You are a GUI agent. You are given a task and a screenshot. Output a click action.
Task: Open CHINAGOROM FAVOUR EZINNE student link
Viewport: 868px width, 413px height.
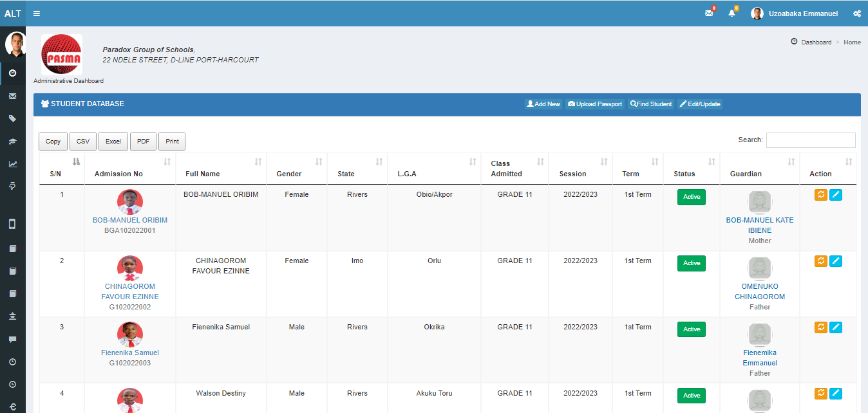pyautogui.click(x=129, y=291)
